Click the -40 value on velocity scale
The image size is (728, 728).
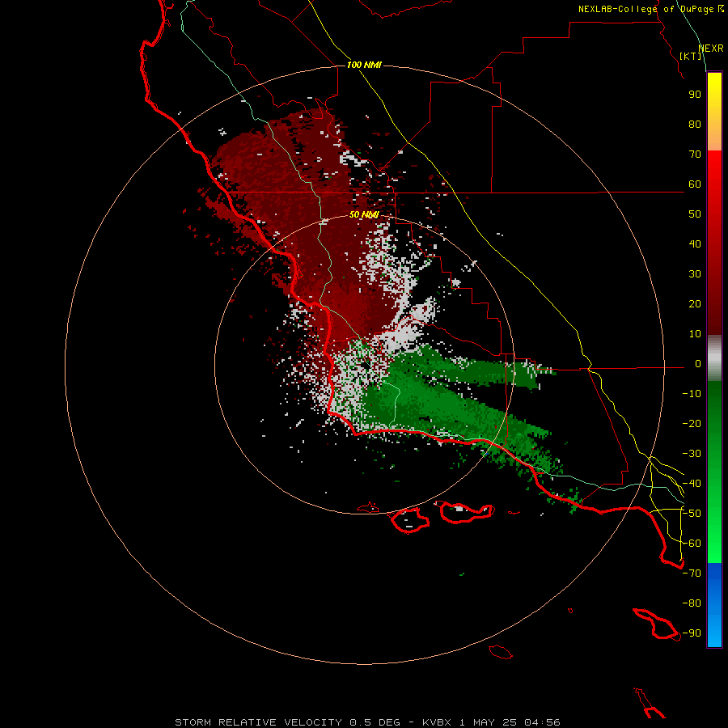point(692,484)
